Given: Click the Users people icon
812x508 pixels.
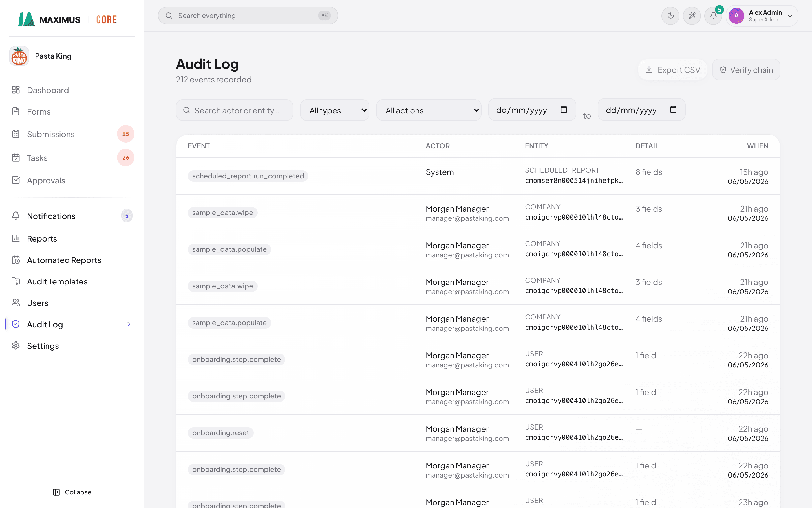Looking at the screenshot, I should (16, 303).
